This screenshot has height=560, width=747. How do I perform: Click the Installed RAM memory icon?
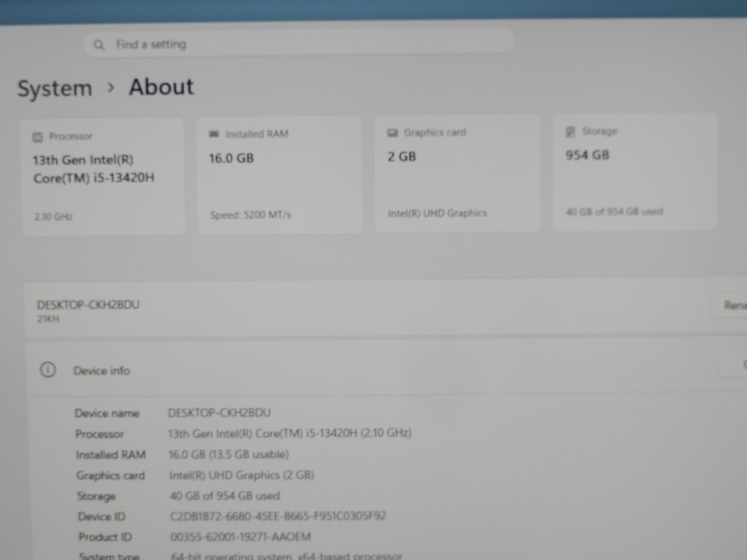coord(214,134)
